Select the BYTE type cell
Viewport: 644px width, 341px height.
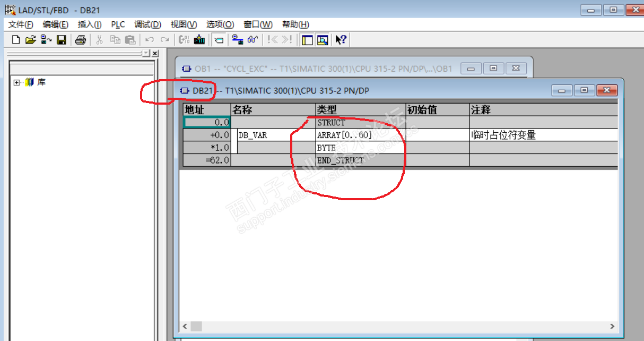(x=360, y=148)
